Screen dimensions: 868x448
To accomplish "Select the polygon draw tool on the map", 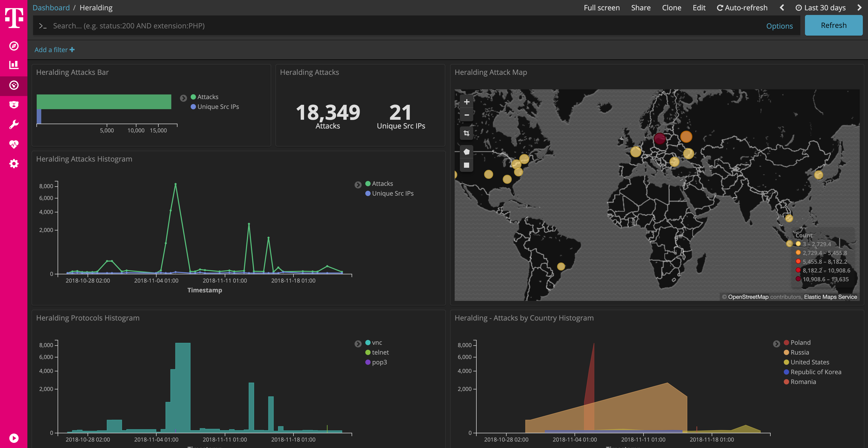I will (466, 151).
